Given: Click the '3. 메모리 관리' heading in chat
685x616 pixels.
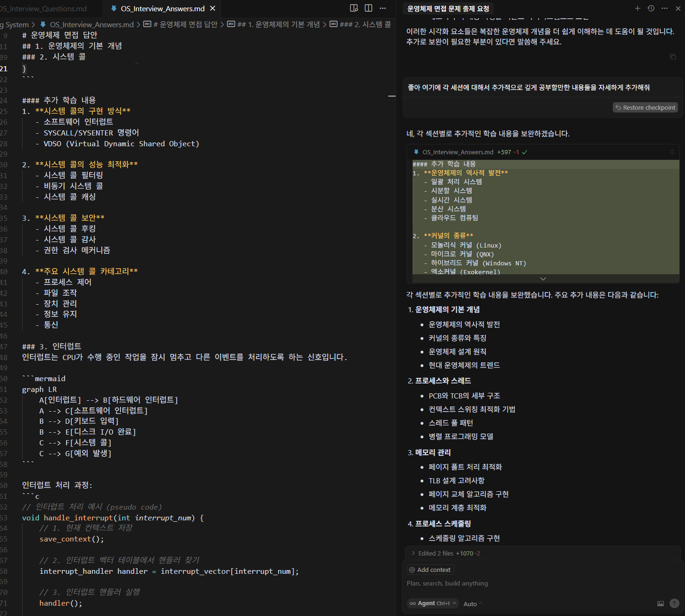Looking at the screenshot, I should pyautogui.click(x=429, y=452).
